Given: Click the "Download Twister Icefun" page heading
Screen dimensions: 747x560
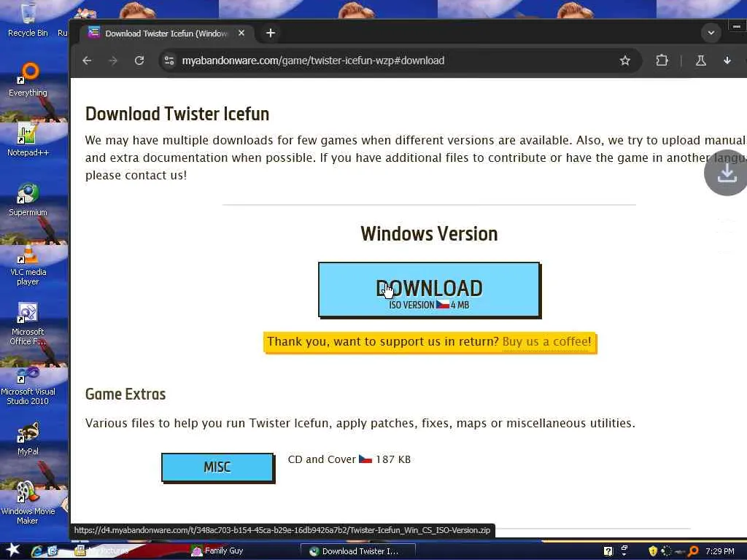Looking at the screenshot, I should click(x=177, y=114).
